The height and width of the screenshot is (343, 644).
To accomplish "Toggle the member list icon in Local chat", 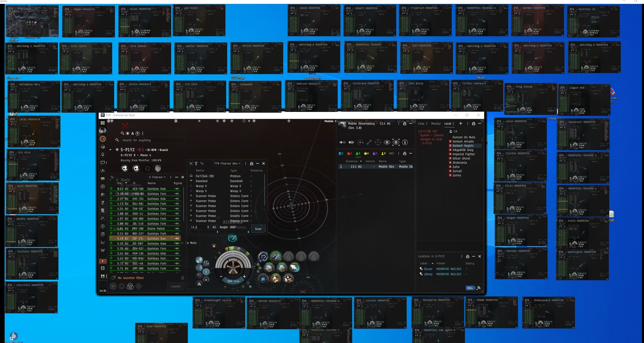I will tap(451, 132).
